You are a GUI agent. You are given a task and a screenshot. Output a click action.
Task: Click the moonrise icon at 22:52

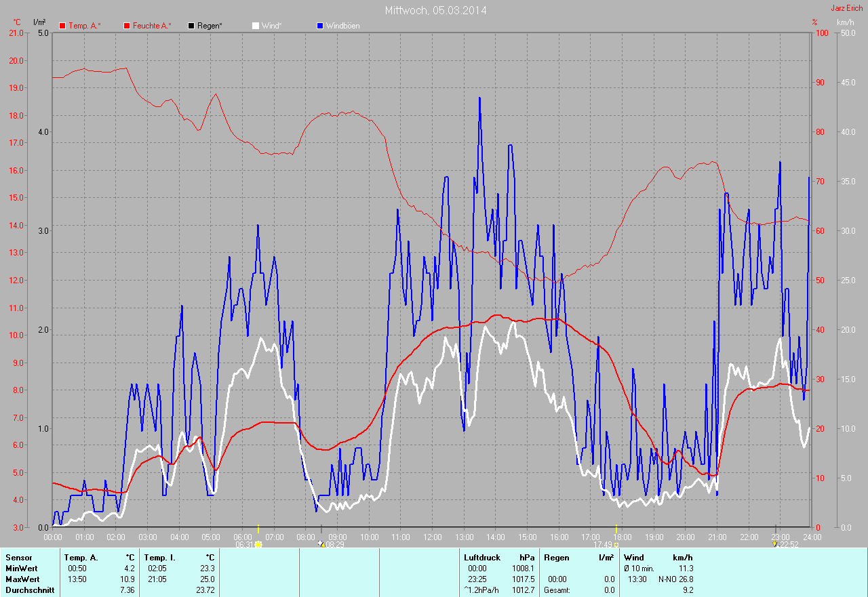pos(775,544)
